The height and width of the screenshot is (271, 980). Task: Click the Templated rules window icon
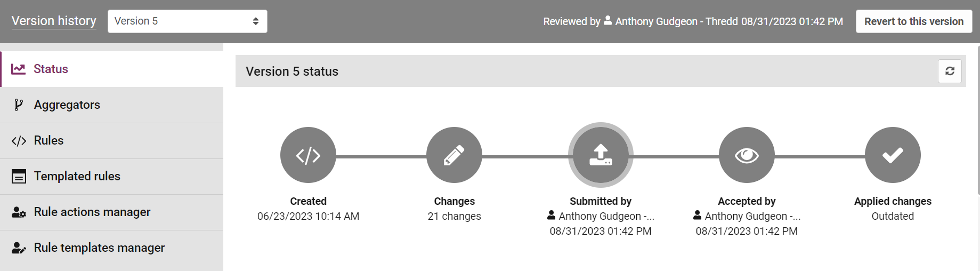(x=19, y=177)
